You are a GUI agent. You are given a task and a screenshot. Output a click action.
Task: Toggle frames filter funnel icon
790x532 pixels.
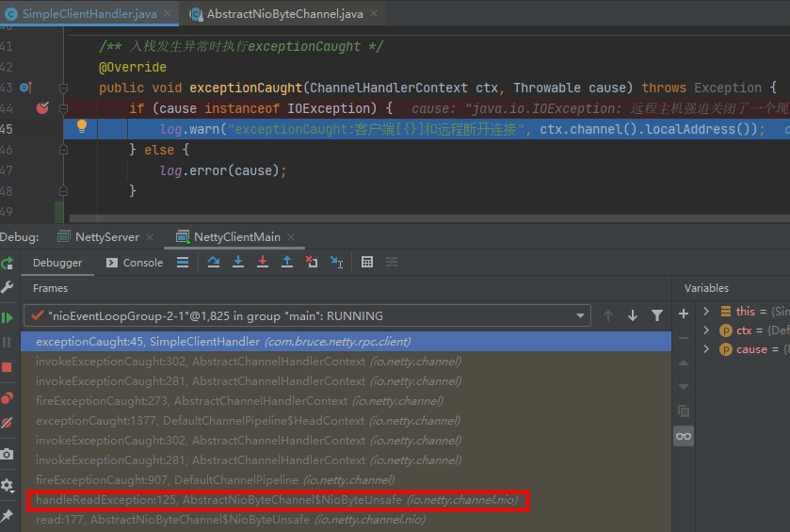click(x=657, y=315)
